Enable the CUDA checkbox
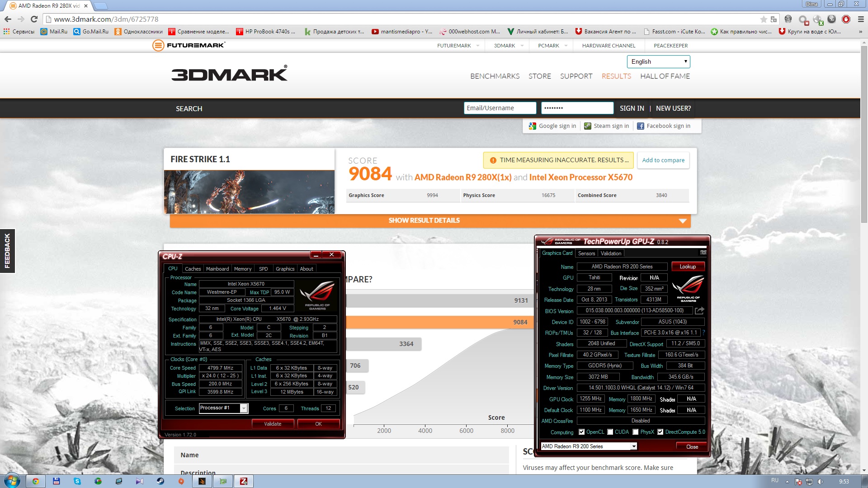868x488 pixels. (610, 432)
